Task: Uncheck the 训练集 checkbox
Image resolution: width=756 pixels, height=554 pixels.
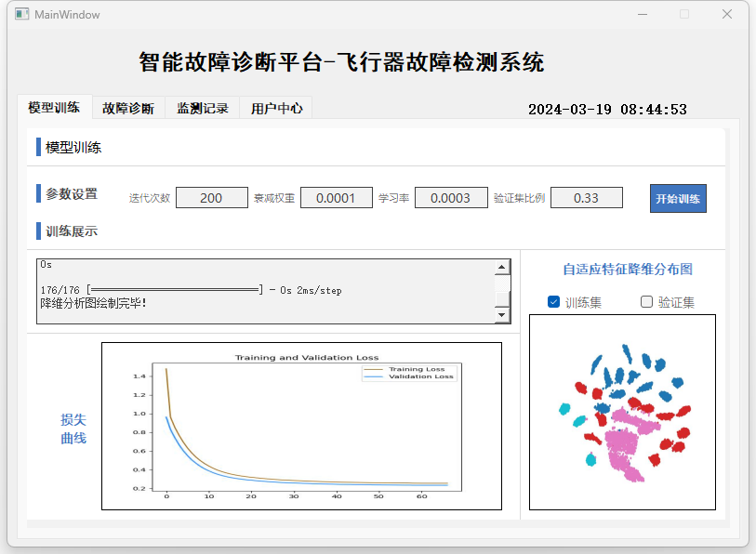Action: tap(553, 302)
